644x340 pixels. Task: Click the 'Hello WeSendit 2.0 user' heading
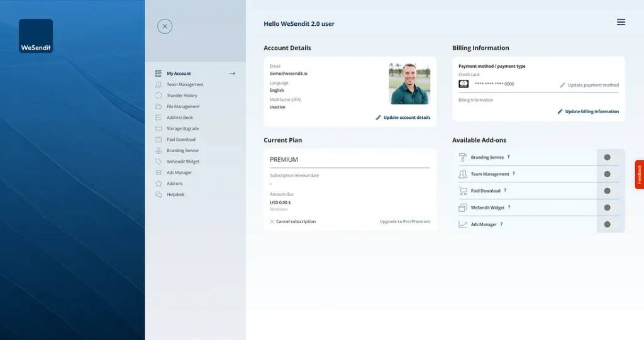tap(299, 24)
